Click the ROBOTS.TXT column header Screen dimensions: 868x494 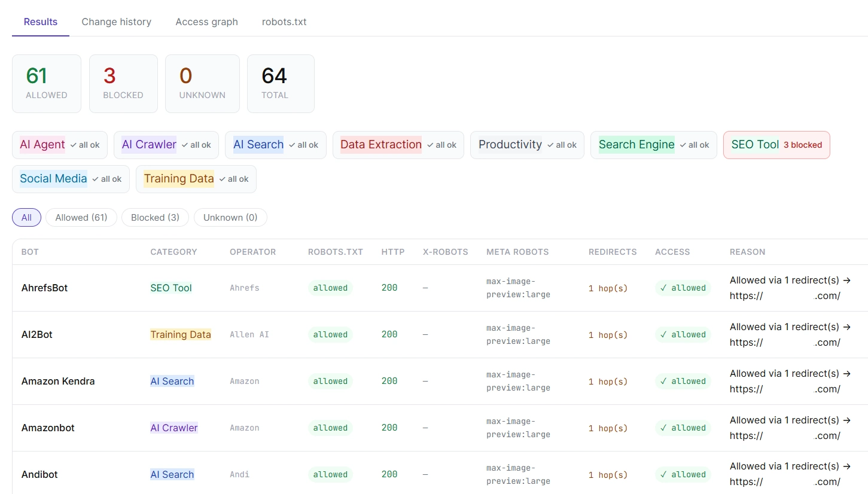(x=336, y=252)
